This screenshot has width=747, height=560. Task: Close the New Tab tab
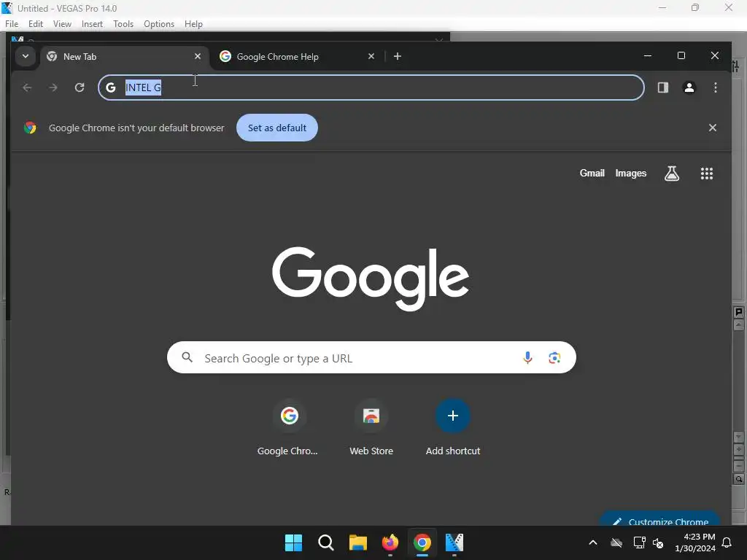pyautogui.click(x=198, y=56)
